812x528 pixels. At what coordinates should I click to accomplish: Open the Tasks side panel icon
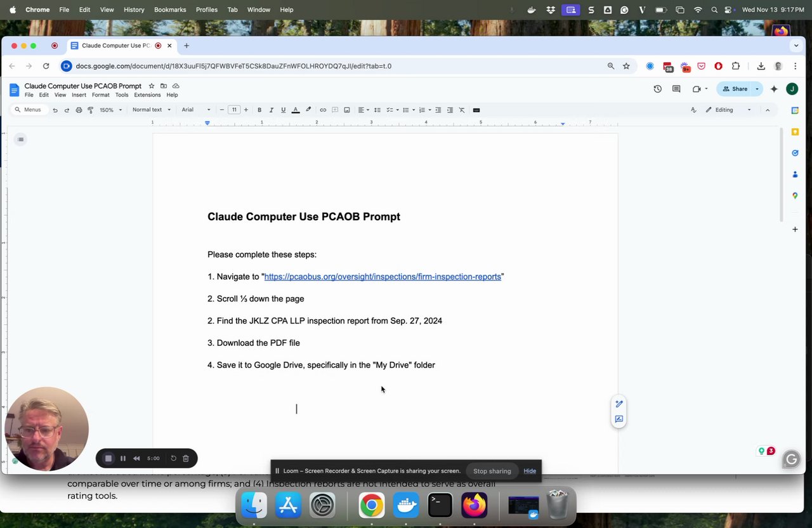[x=795, y=153]
